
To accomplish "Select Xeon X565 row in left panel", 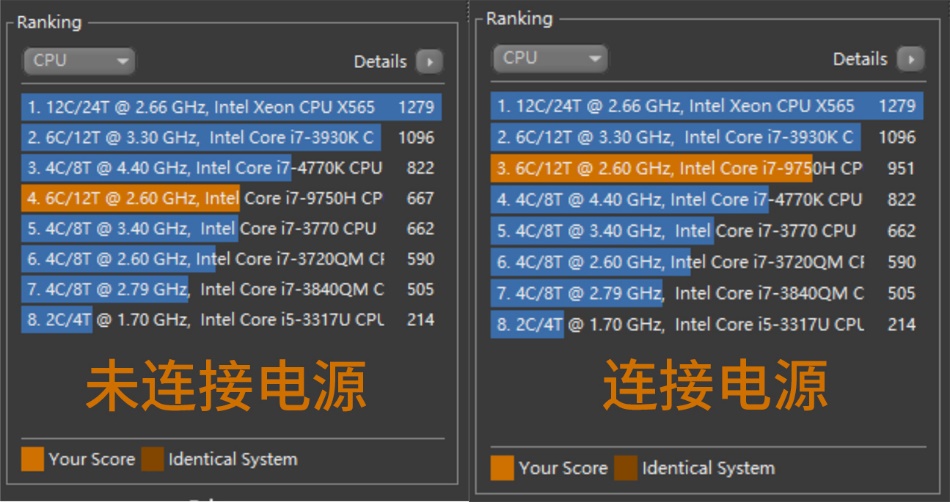I will pyautogui.click(x=231, y=107).
